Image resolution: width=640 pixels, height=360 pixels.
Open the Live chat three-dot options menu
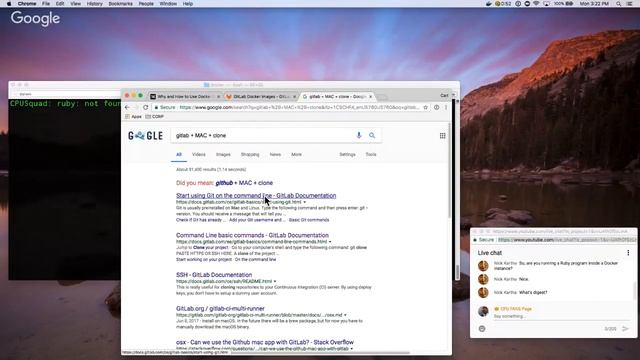pyautogui.click(x=628, y=253)
